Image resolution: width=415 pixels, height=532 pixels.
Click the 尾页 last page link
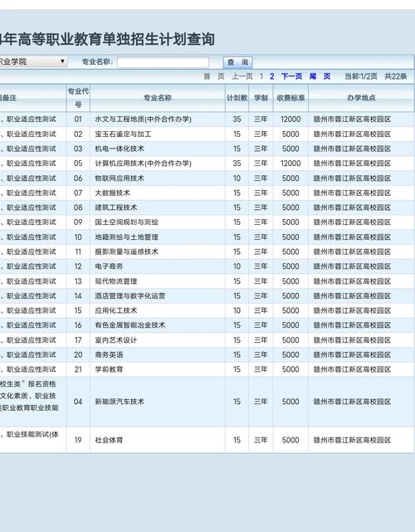pyautogui.click(x=320, y=76)
